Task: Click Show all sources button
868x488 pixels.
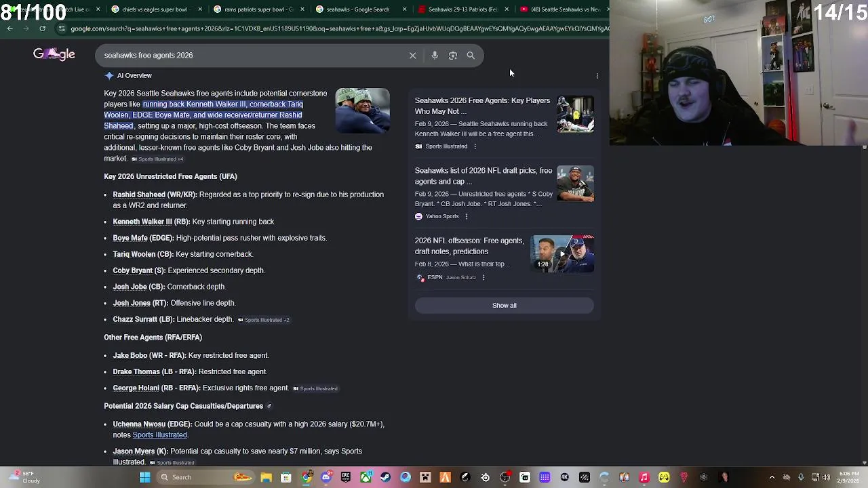Action: click(504, 306)
